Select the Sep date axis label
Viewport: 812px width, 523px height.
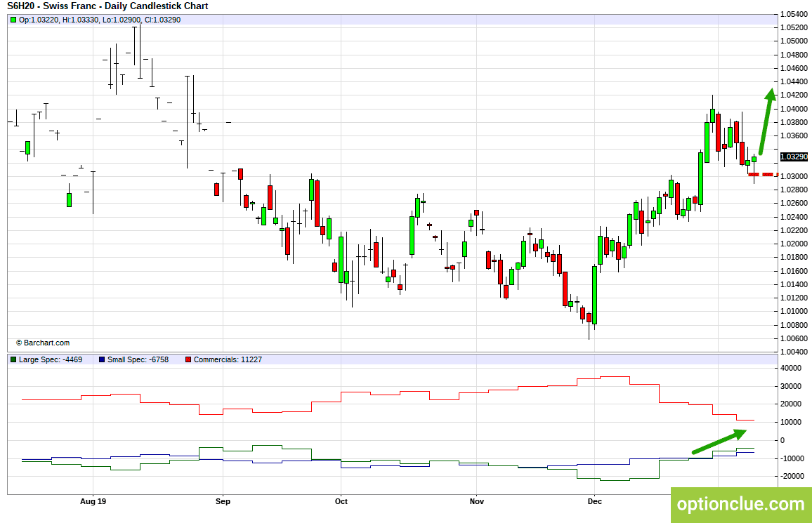(x=223, y=501)
